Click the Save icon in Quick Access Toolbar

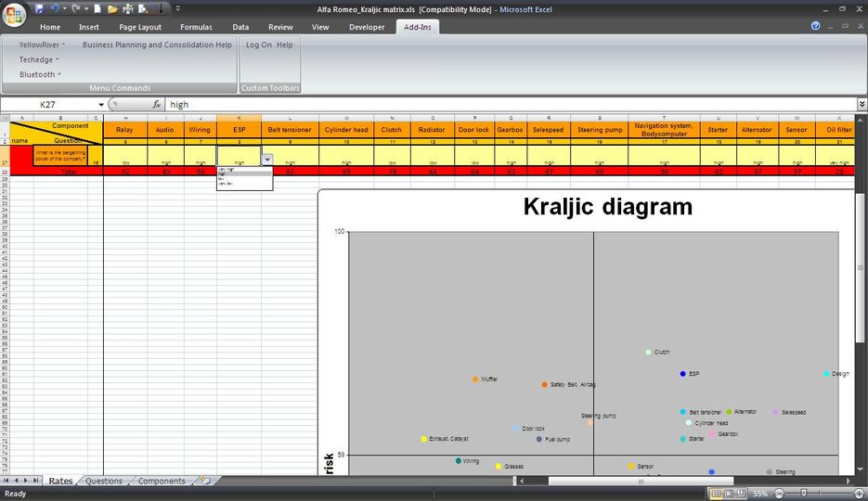(39, 8)
